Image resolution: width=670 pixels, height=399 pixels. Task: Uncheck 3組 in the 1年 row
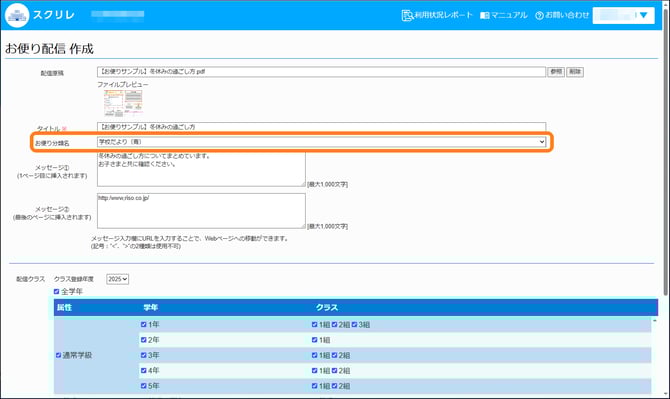[354, 325]
